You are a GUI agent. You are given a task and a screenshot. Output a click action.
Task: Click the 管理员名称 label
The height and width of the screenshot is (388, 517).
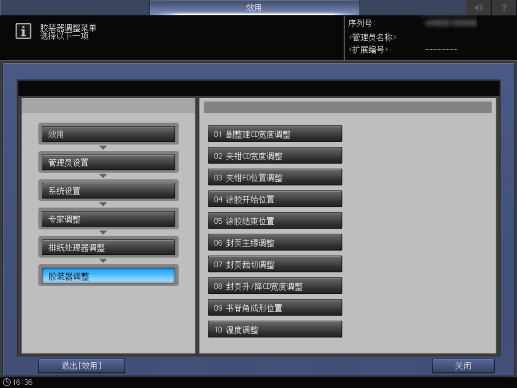[372, 37]
